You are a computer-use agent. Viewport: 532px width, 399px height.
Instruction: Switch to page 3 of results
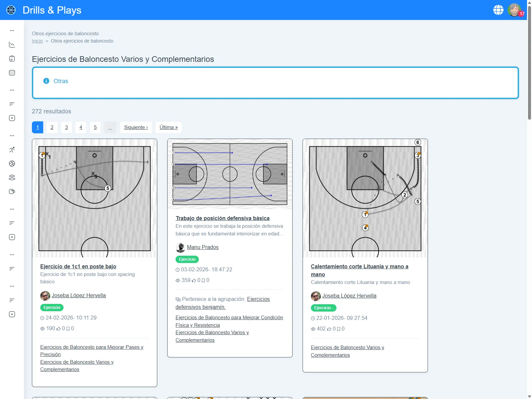pos(66,127)
